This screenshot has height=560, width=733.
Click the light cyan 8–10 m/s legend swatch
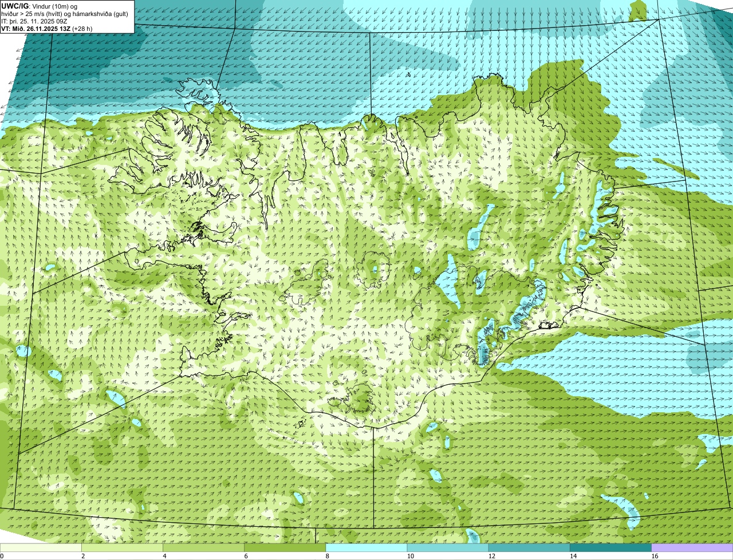pos(366,547)
